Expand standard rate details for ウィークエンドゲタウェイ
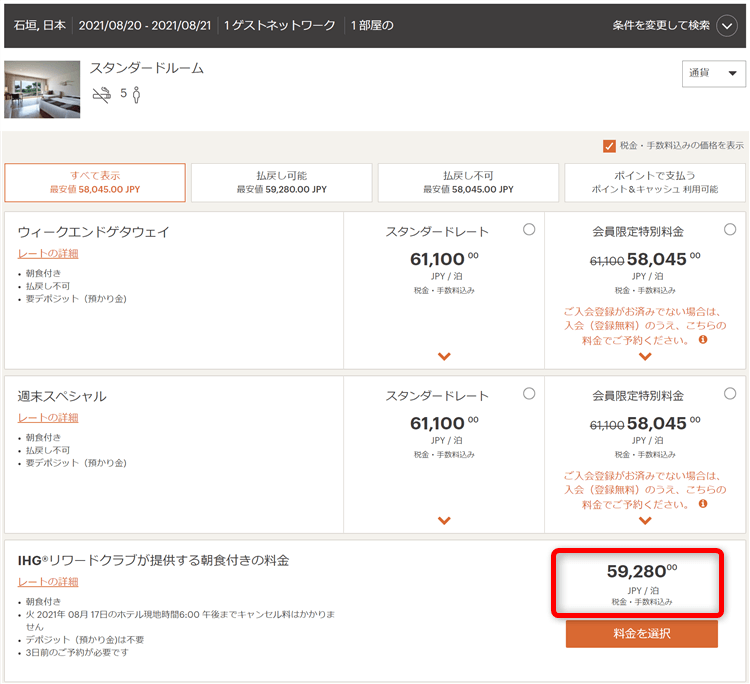The height and width of the screenshot is (684, 750). point(444,356)
